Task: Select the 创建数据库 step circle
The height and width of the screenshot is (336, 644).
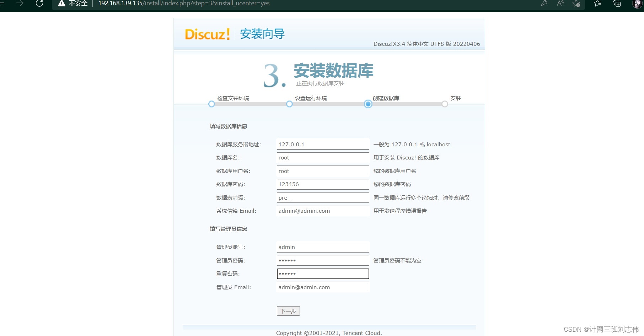Action: pos(368,104)
